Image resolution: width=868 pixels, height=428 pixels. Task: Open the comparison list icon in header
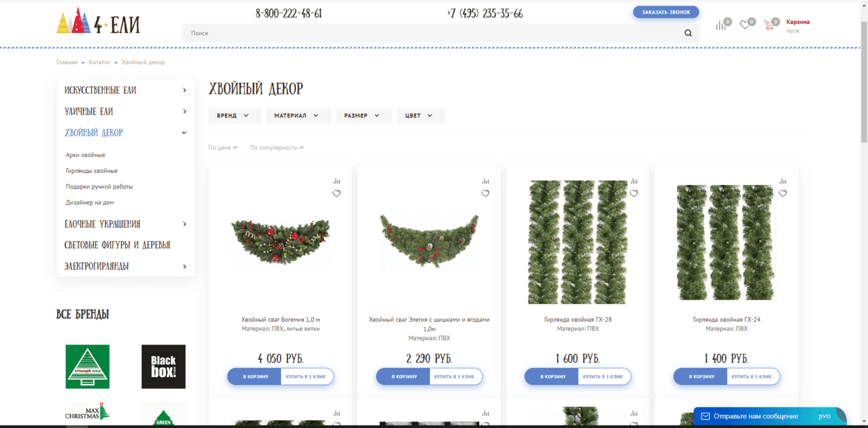[x=721, y=25]
